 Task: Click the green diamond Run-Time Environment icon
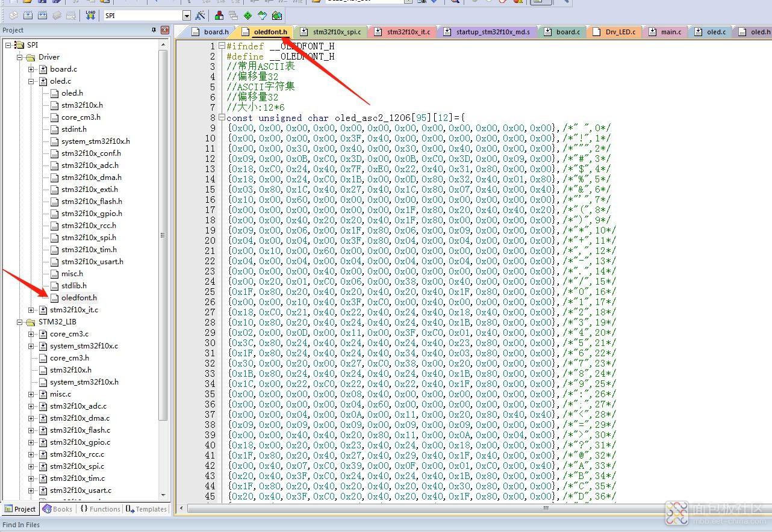click(247, 15)
